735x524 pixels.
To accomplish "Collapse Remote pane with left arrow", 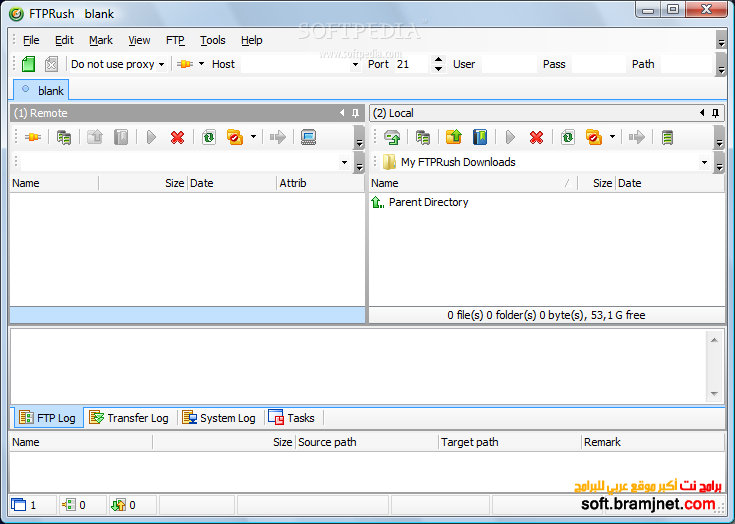I will (x=342, y=113).
